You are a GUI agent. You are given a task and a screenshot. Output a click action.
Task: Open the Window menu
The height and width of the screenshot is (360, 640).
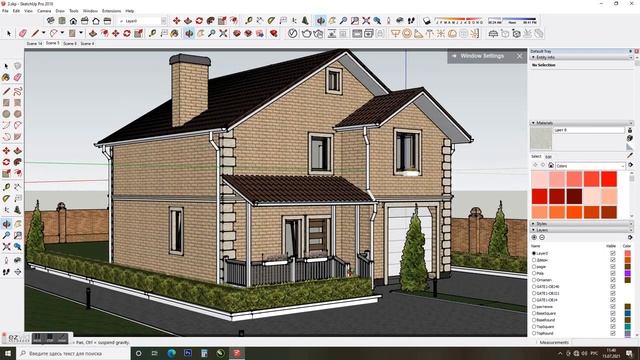point(90,11)
